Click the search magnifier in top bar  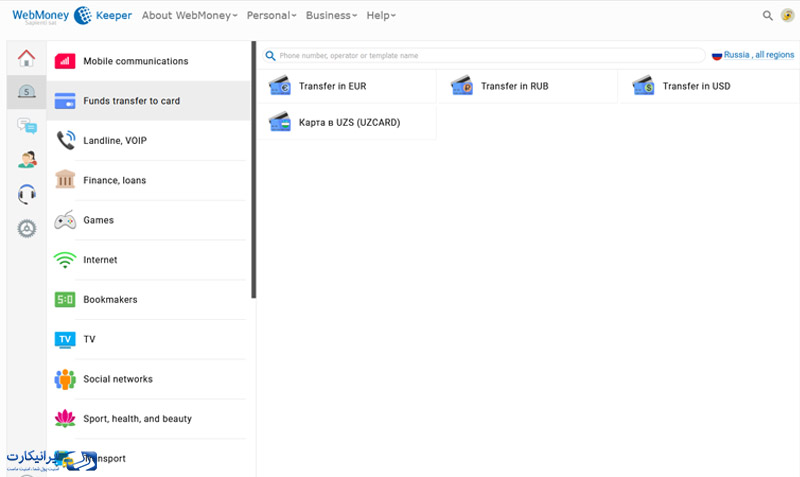(x=767, y=15)
